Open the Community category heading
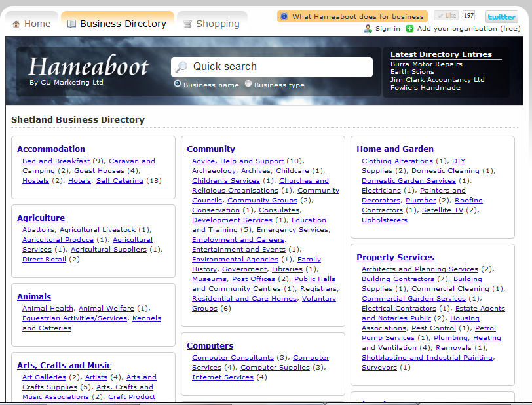Image resolution: width=532 pixels, height=405 pixels. point(211,149)
